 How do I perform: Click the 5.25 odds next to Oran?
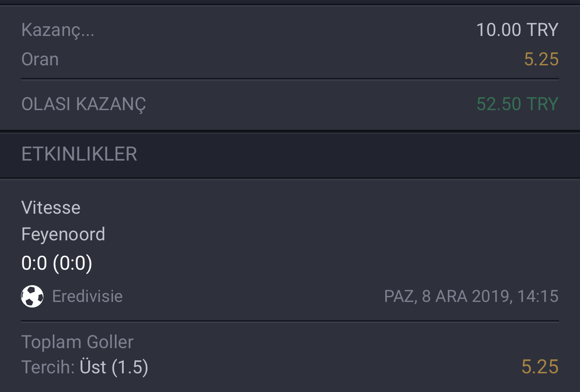click(x=541, y=59)
